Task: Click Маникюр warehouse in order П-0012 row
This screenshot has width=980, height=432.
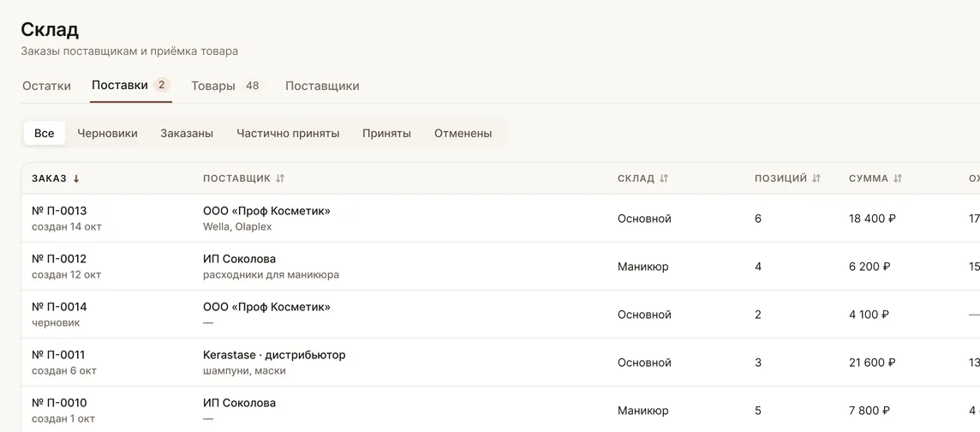Action: (x=643, y=267)
